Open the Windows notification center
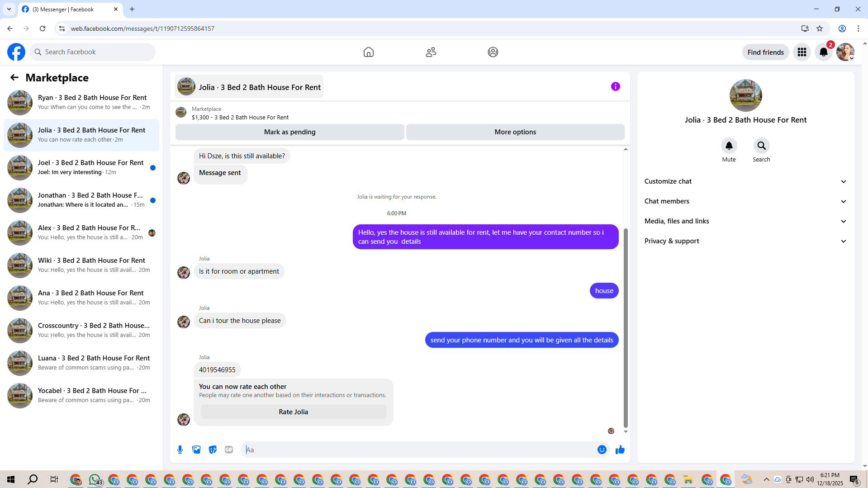Viewport: 868px width, 488px height. (854, 479)
